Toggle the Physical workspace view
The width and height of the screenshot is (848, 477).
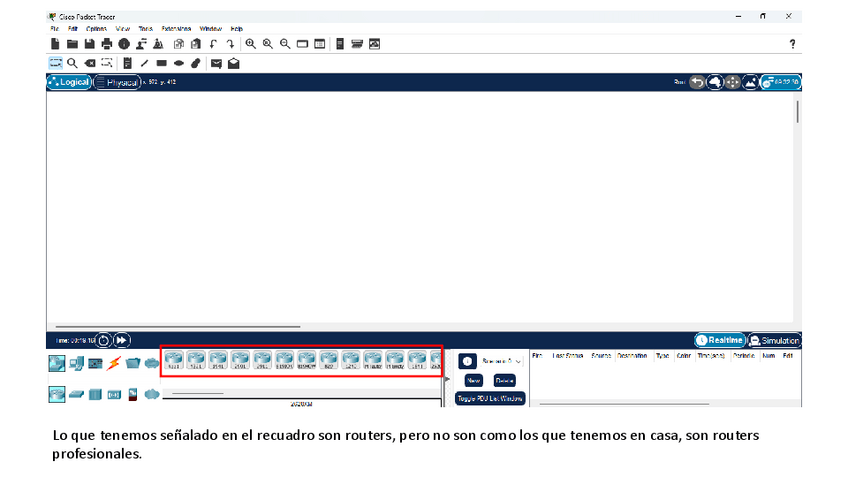117,82
